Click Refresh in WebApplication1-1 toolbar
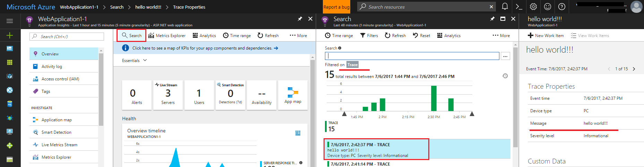 [x=268, y=35]
